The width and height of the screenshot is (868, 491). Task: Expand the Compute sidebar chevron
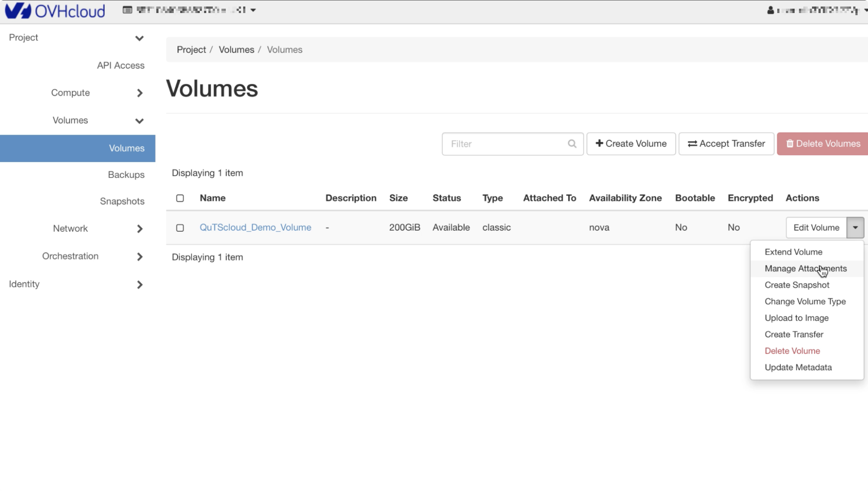coord(139,93)
